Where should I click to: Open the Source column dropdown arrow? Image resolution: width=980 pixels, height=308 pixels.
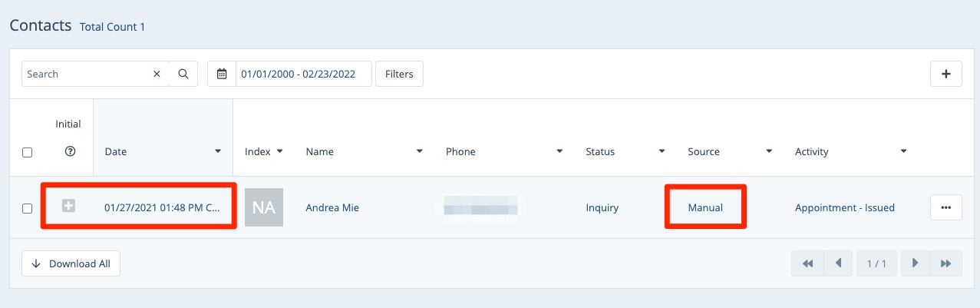[x=769, y=151]
